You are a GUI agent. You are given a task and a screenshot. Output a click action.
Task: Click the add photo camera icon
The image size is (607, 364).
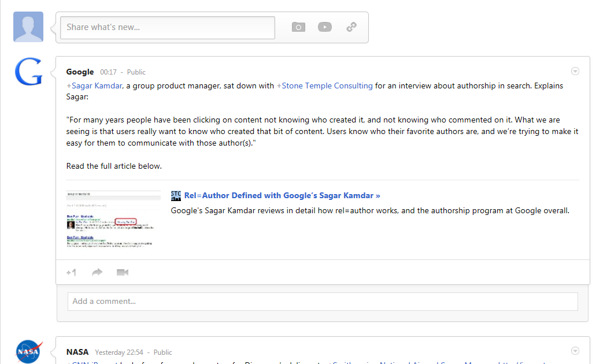[x=298, y=27]
